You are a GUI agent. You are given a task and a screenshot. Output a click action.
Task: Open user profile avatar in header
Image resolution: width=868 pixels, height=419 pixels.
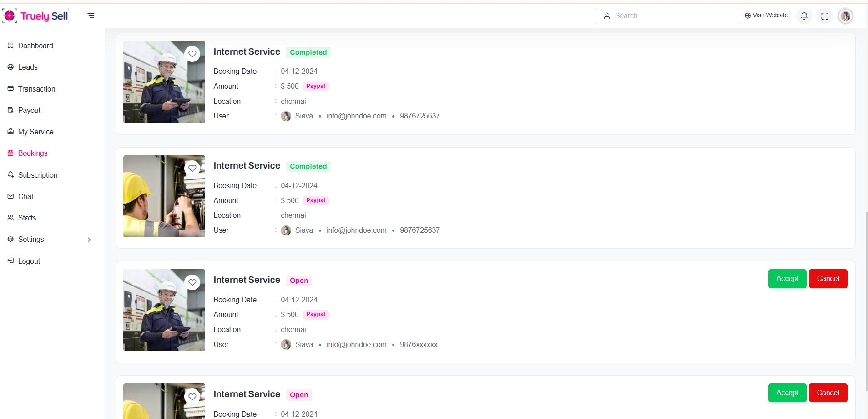845,16
